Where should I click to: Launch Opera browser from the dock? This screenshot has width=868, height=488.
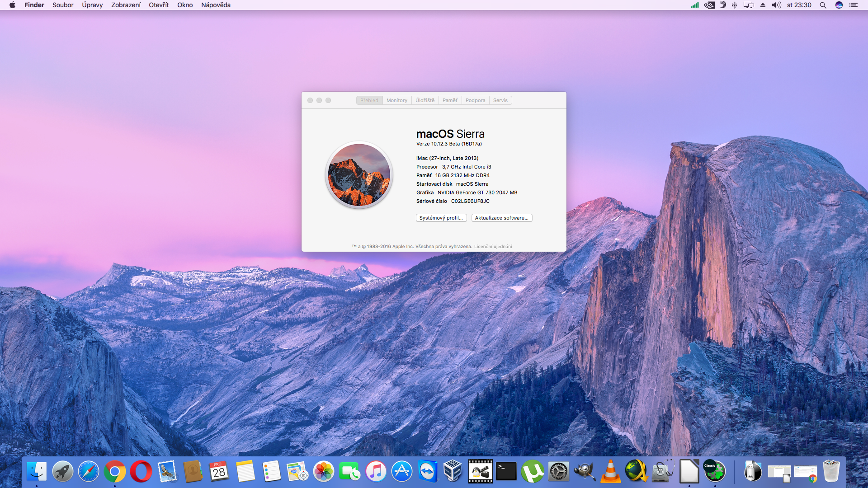click(141, 472)
